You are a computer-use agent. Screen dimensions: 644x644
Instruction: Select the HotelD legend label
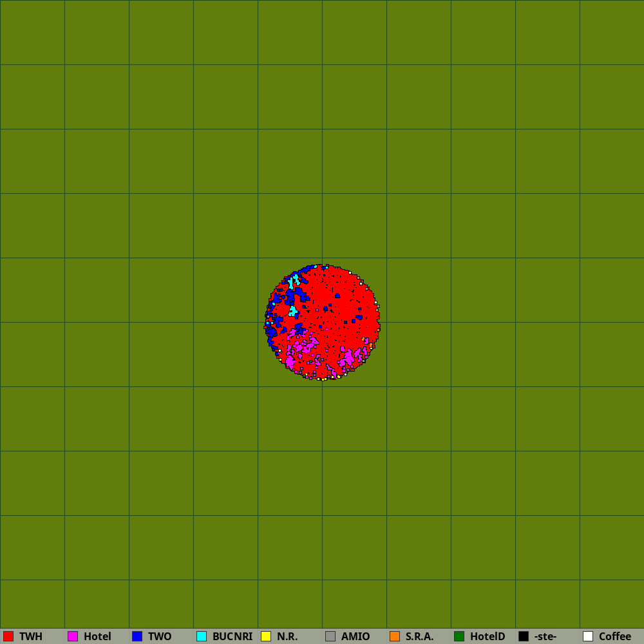pyautogui.click(x=488, y=636)
